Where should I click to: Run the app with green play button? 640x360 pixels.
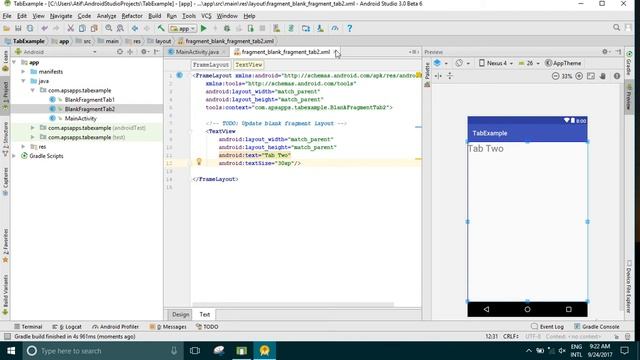coord(204,29)
